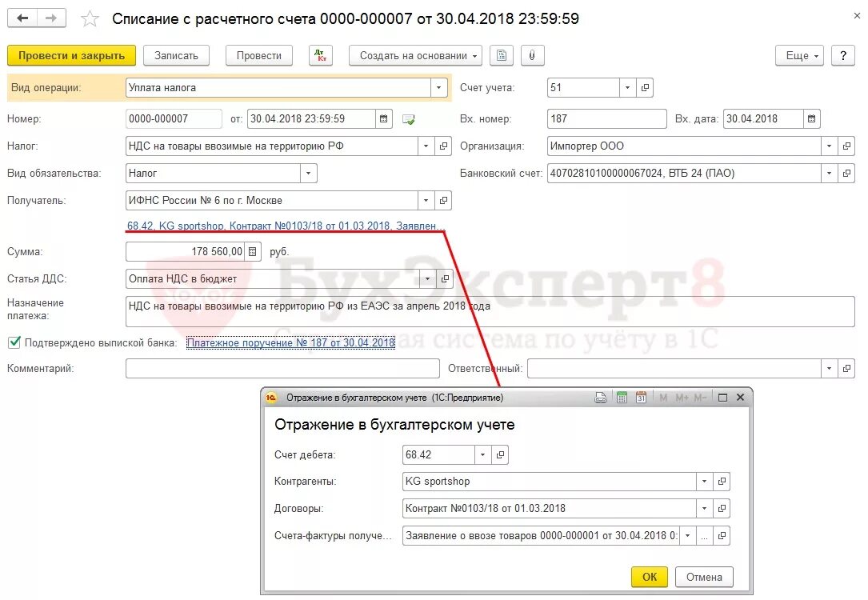This screenshot has height=600, width=868.
Task: Open the Создать на основании menu
Action: 416,55
